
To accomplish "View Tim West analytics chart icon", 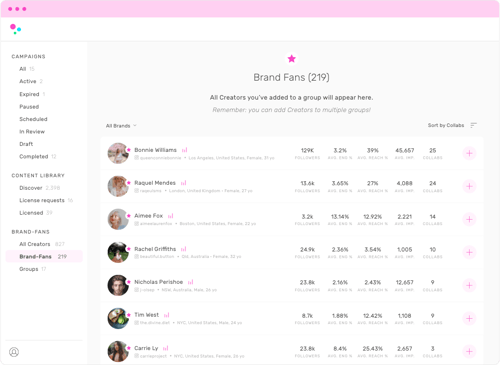I will 167,315.
